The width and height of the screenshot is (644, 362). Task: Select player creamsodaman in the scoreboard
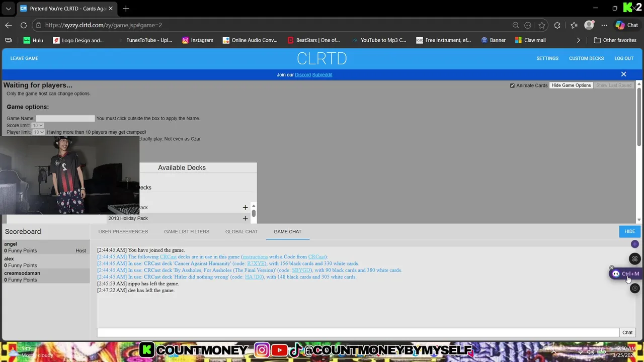[x=45, y=276]
